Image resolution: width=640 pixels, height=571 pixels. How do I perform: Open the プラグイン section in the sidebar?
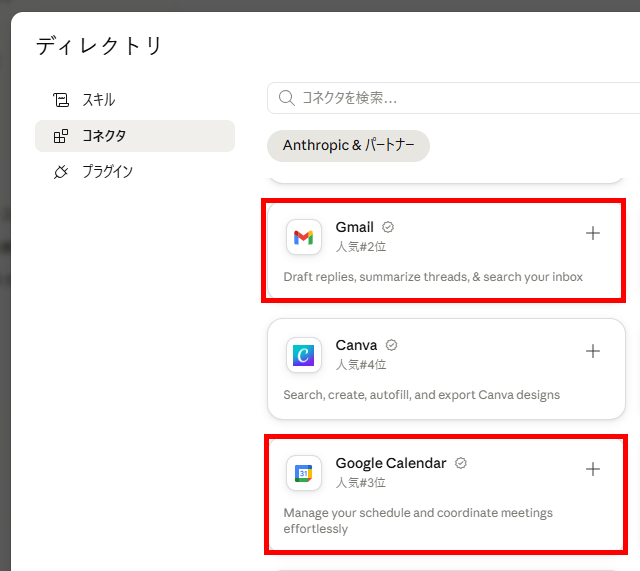pyautogui.click(x=135, y=172)
